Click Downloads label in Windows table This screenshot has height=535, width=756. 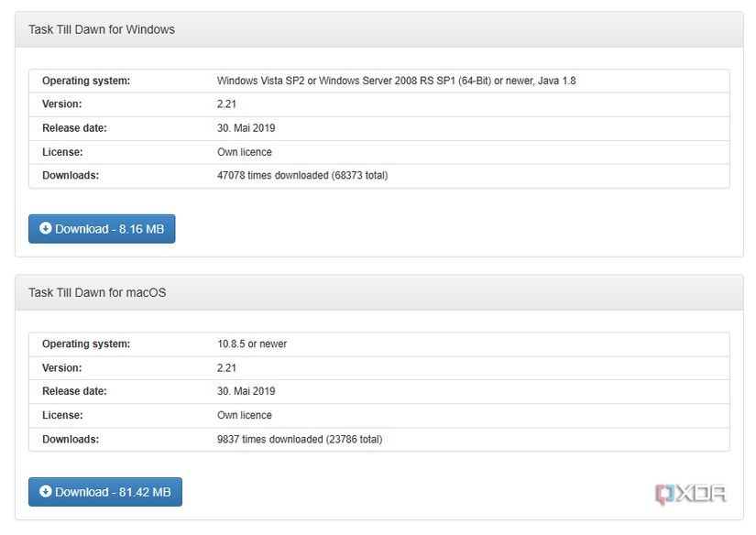71,176
